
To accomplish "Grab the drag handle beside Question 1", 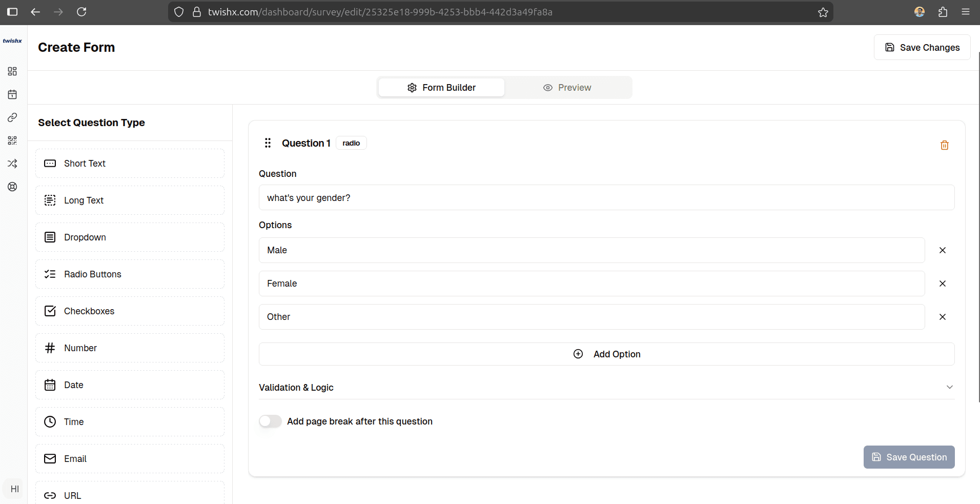I will click(x=268, y=143).
